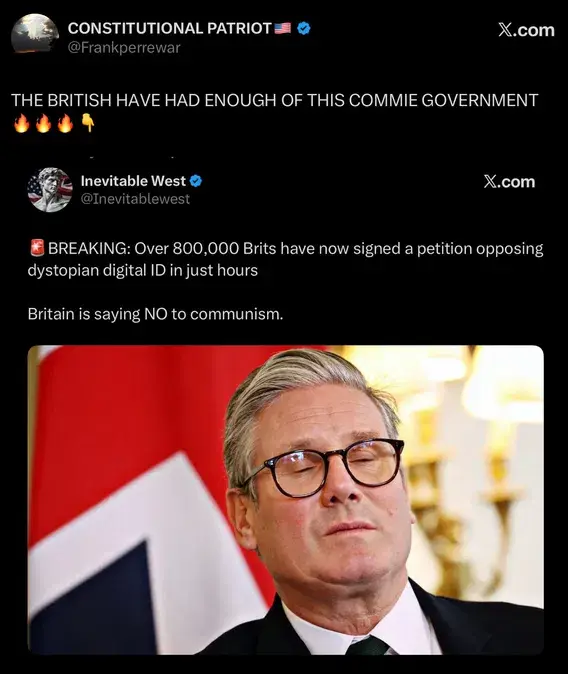Open the attached photo of the man in glasses
Viewport: 568px width, 674px height.
click(286, 500)
